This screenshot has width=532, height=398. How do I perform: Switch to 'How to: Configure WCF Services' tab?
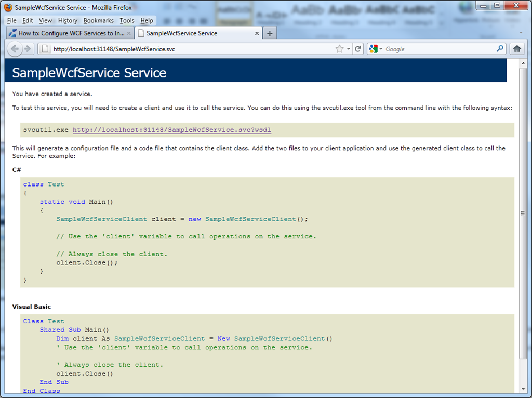click(x=71, y=33)
